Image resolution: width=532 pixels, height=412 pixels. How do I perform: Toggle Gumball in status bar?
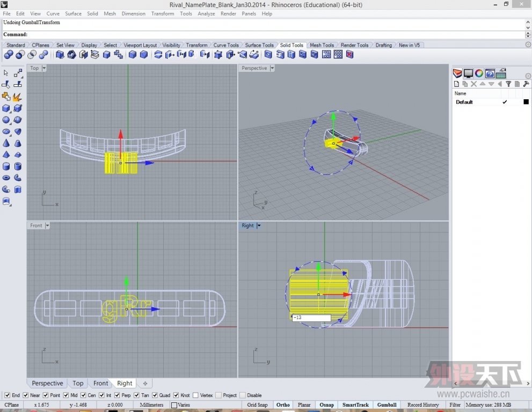pyautogui.click(x=387, y=405)
